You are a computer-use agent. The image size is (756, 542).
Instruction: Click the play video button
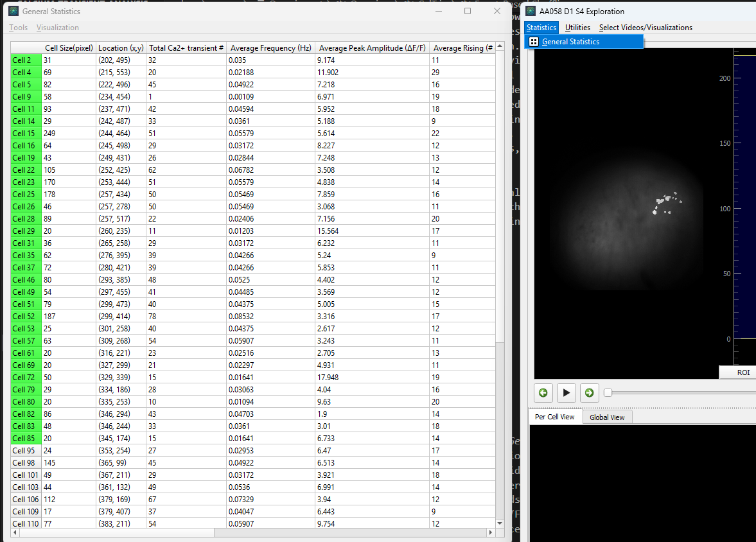567,392
